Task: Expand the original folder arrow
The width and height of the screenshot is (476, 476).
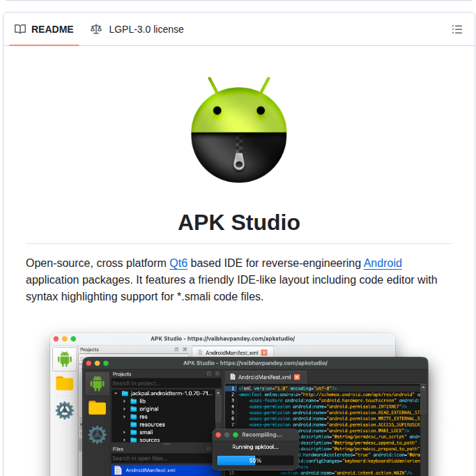Action: coord(124,409)
